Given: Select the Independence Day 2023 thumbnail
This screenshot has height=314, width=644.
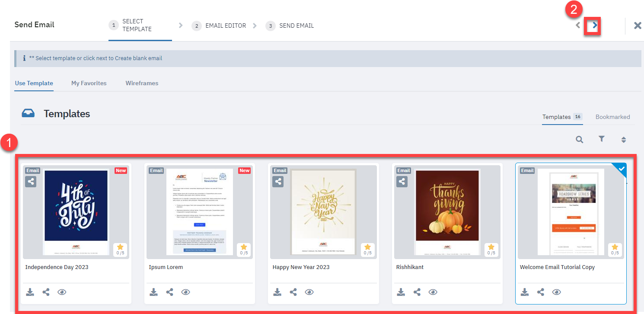Looking at the screenshot, I should 76,212.
